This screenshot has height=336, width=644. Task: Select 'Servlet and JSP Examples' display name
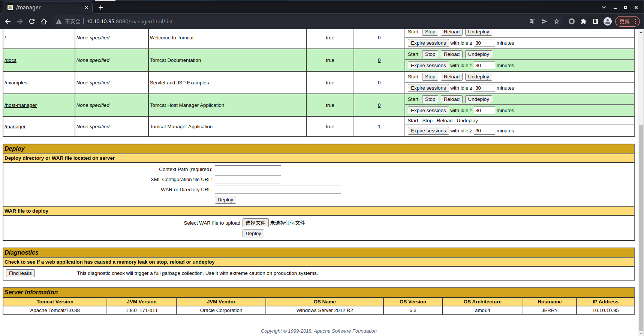(x=179, y=83)
